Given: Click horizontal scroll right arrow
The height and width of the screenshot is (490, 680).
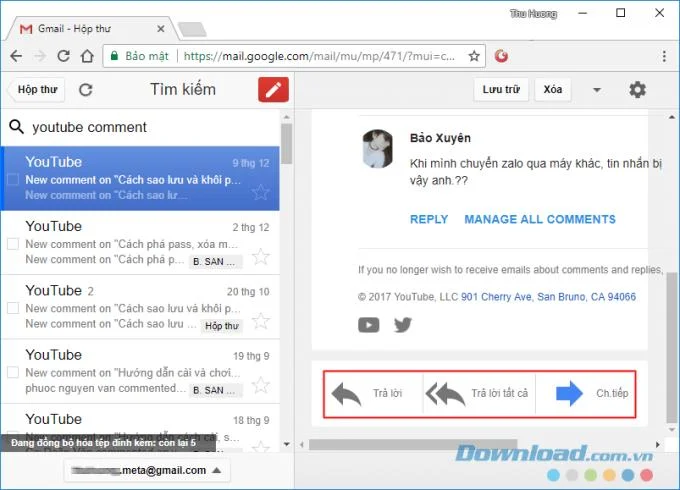Looking at the screenshot, I should [657, 444].
